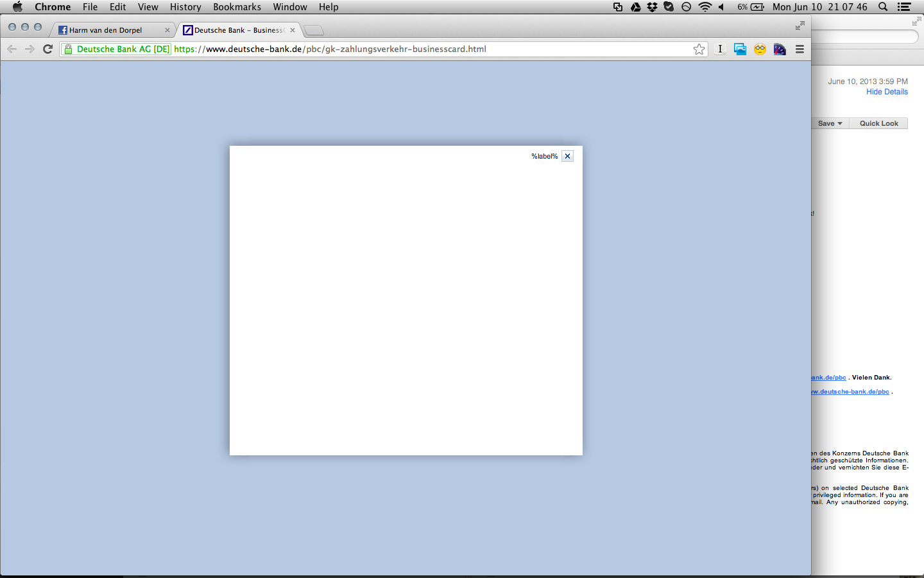The height and width of the screenshot is (578, 924).
Task: Open Spotlight search in menu bar
Action: click(x=883, y=7)
